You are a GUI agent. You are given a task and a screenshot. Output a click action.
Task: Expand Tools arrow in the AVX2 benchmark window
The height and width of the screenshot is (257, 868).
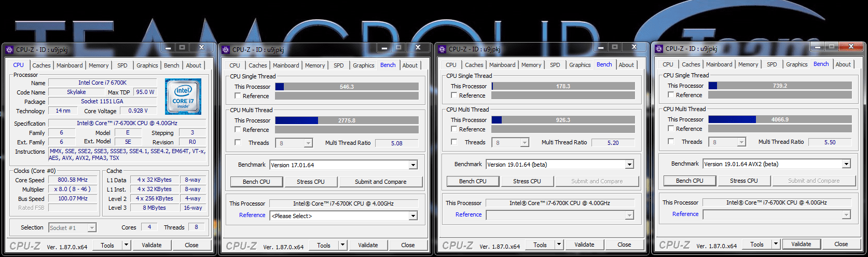tap(776, 244)
